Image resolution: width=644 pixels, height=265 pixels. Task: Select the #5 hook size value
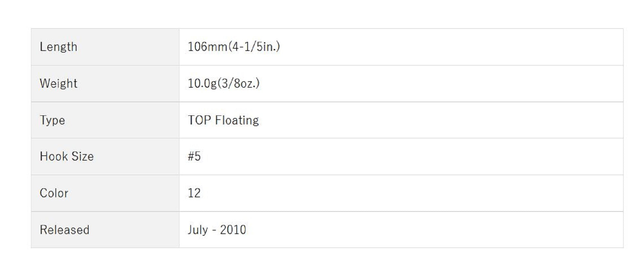tap(194, 156)
